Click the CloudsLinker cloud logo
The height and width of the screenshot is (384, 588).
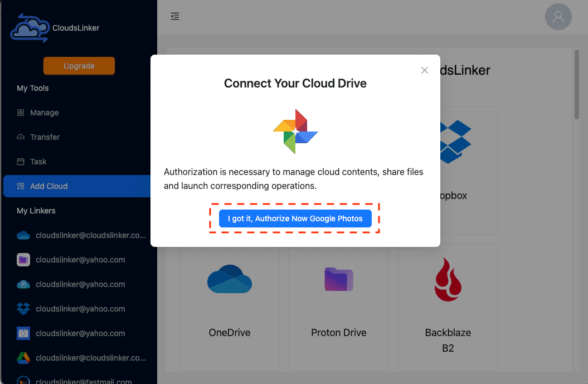pyautogui.click(x=30, y=28)
